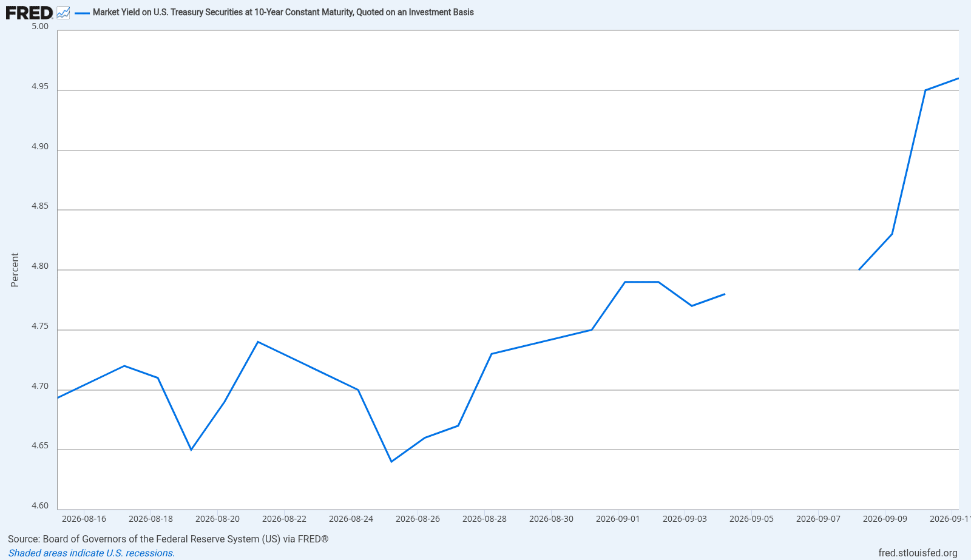The image size is (971, 560).
Task: Click the 2026-09-01 date axis label
Action: pos(618,519)
